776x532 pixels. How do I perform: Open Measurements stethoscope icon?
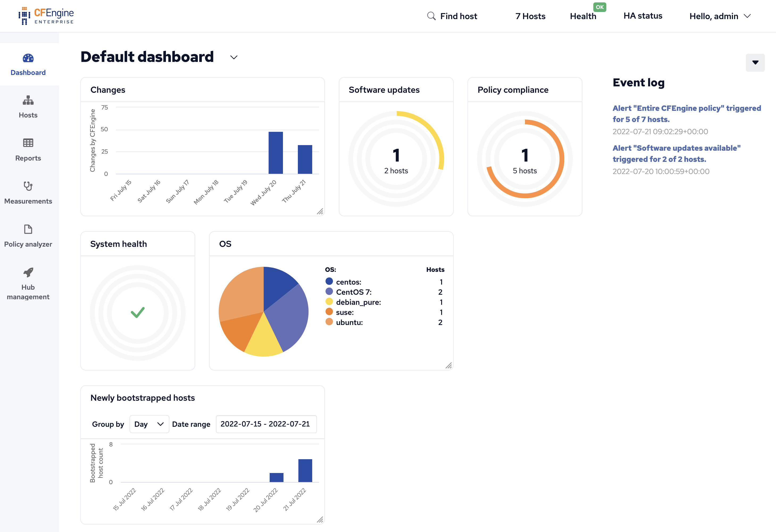[28, 186]
